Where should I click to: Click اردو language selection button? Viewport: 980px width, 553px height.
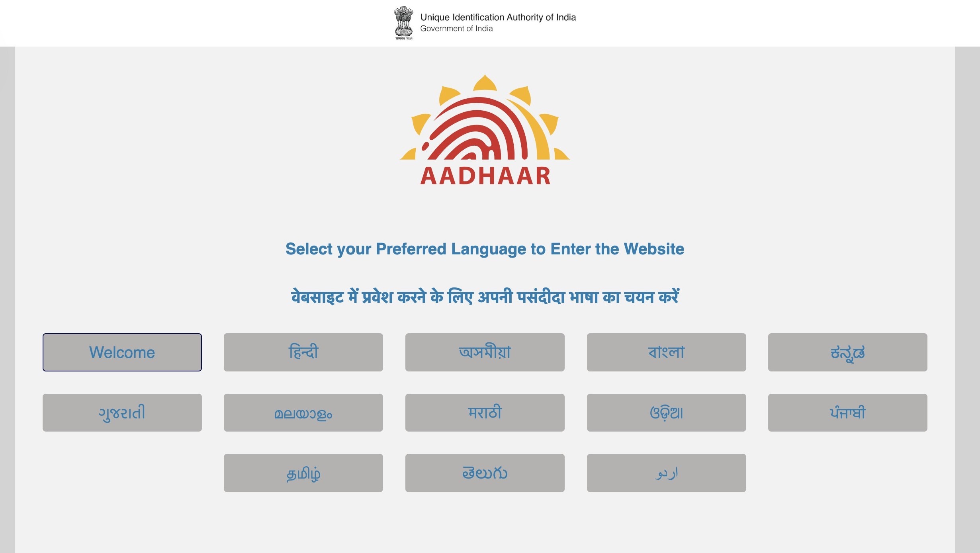(x=666, y=473)
